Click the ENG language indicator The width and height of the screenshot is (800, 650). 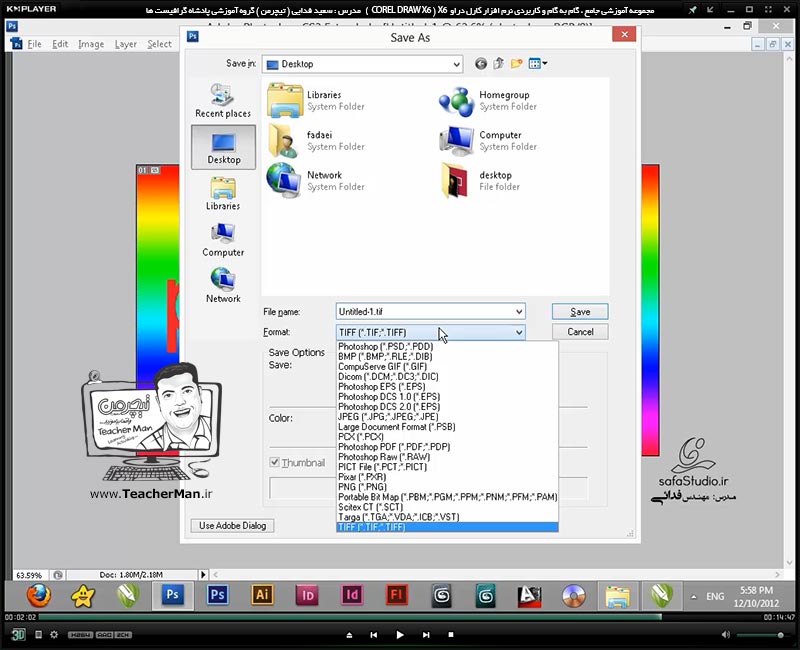[715, 596]
